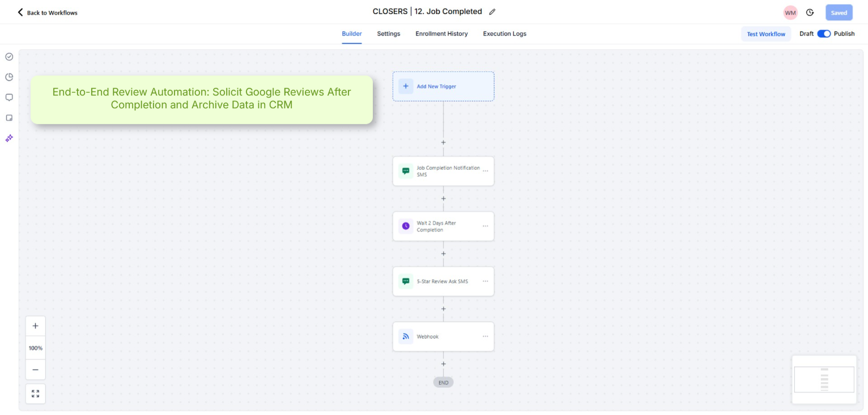Click the AI sparkle icon in left sidebar
Image resolution: width=868 pixels, height=415 pixels.
[9, 138]
